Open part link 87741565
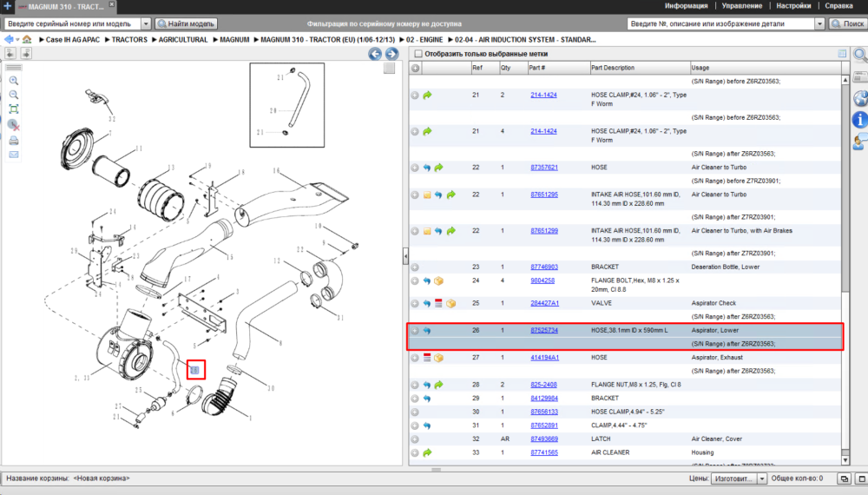This screenshot has width=868, height=495. 543,453
